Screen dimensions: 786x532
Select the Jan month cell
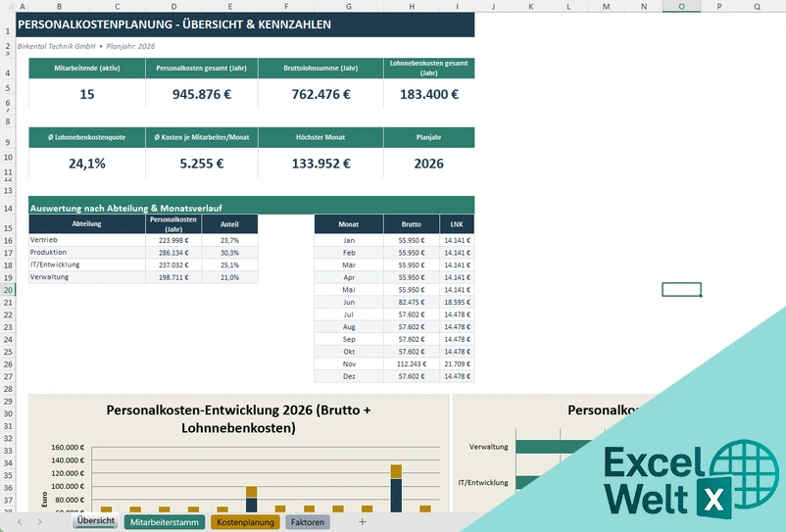pyautogui.click(x=349, y=240)
